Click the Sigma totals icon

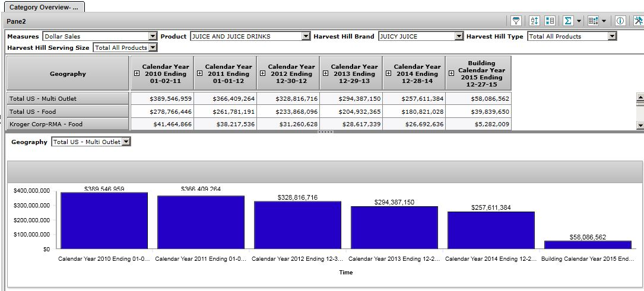click(568, 21)
